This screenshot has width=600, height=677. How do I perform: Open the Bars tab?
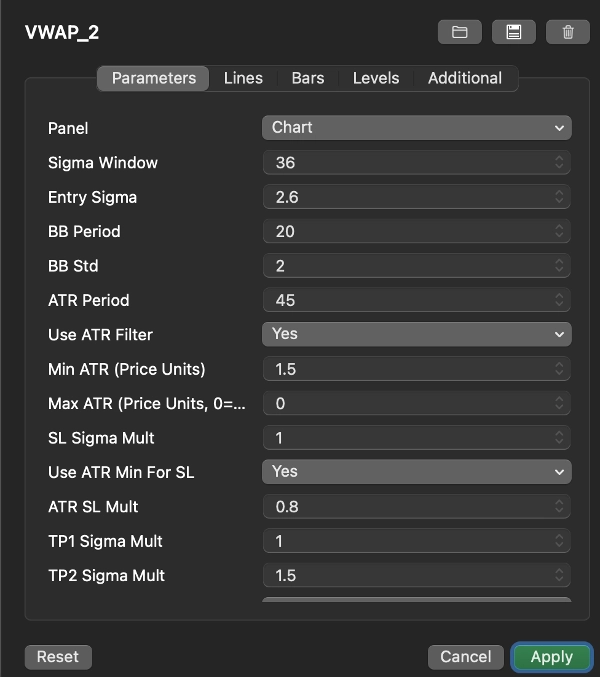tap(308, 78)
